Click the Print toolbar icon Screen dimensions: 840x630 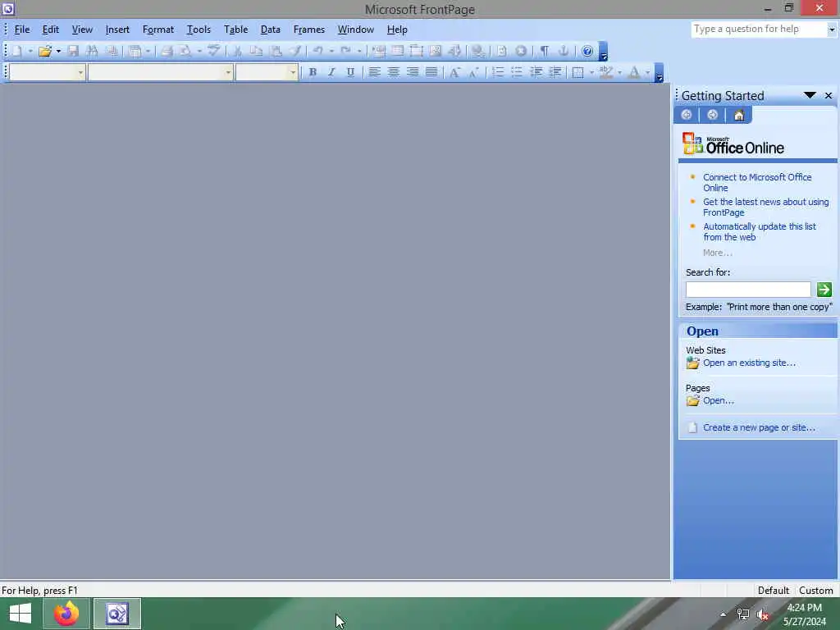(167, 51)
